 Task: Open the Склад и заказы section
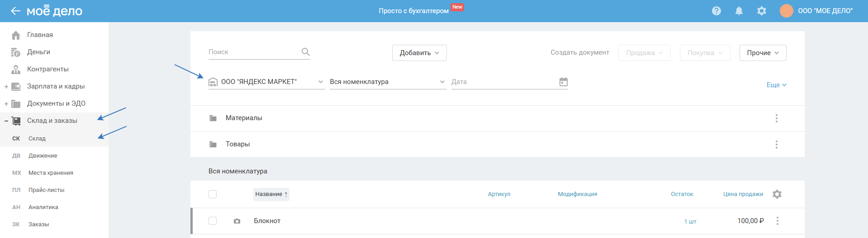pos(52,121)
